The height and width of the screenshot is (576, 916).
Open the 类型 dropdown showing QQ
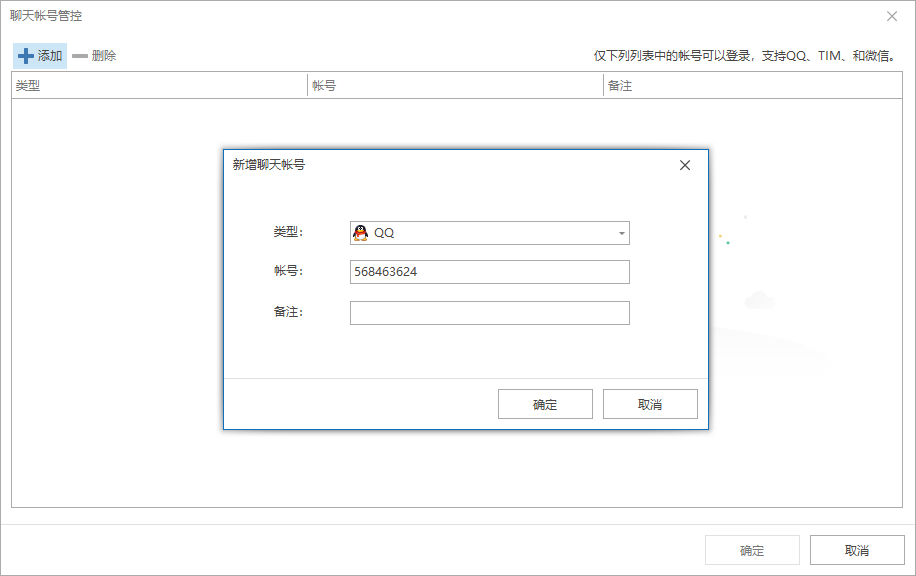click(x=490, y=233)
